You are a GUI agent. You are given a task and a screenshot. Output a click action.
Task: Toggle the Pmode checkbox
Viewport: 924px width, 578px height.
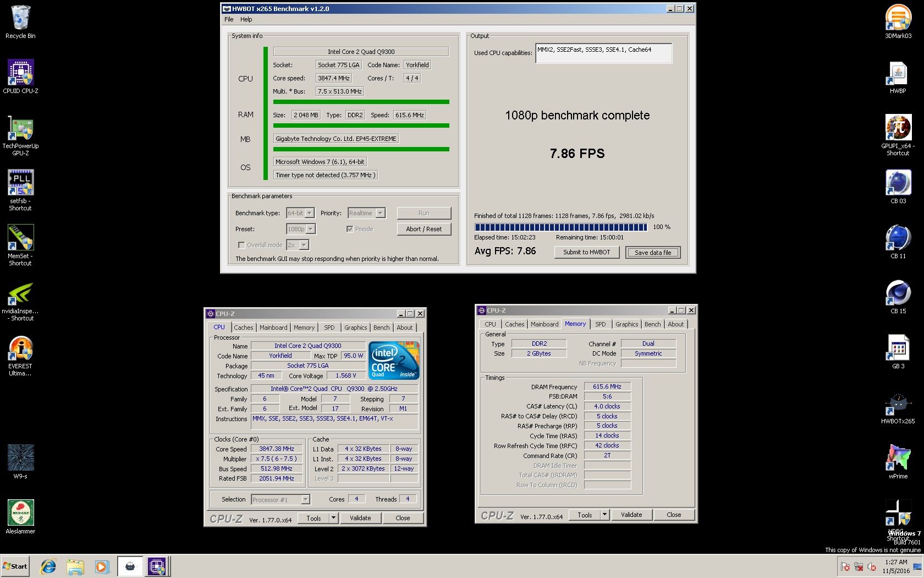pos(350,229)
